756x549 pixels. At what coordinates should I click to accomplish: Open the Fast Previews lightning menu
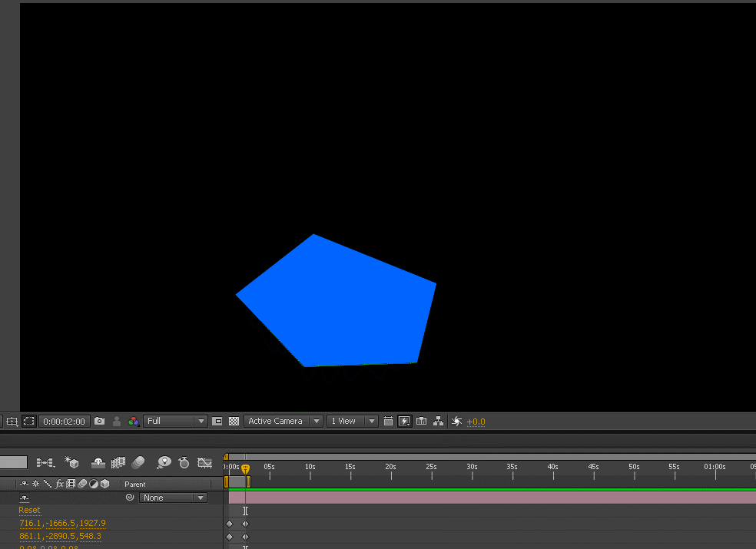(405, 422)
